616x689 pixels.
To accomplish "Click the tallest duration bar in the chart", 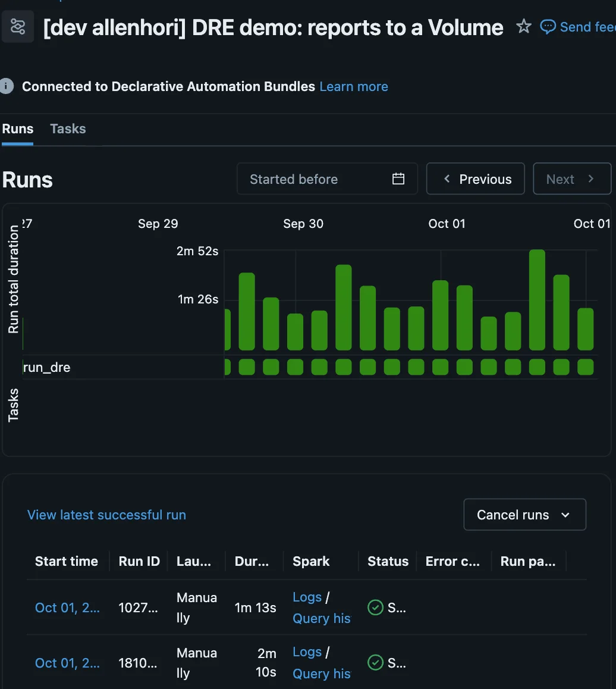I will click(537, 300).
